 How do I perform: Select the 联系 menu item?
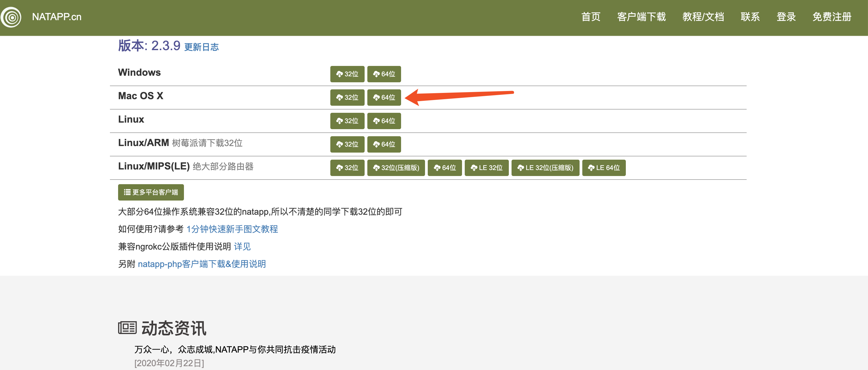750,17
